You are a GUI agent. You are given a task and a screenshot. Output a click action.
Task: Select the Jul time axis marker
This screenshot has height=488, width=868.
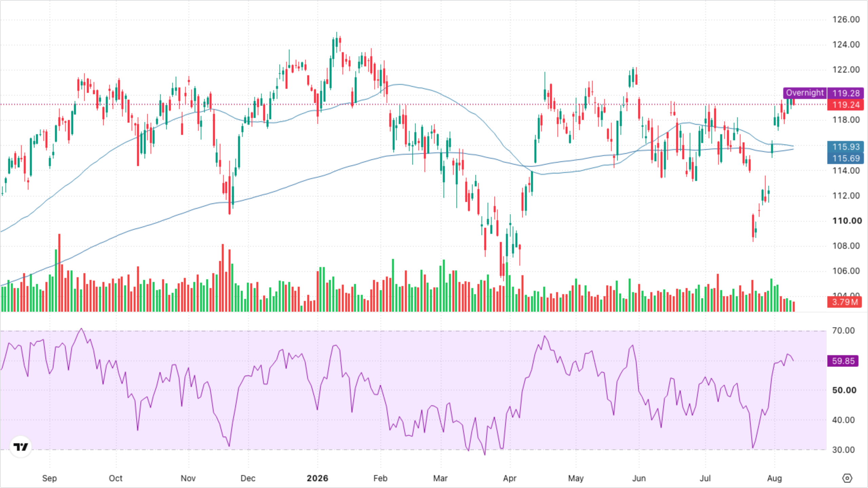click(705, 478)
